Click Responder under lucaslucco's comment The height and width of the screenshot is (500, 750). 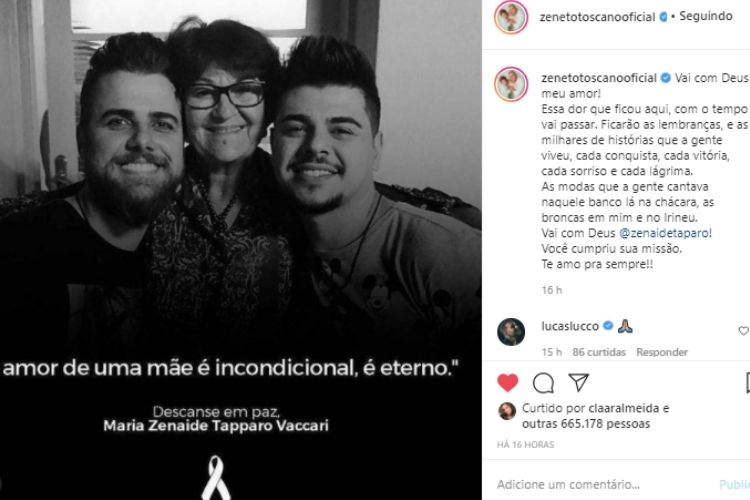click(x=662, y=352)
